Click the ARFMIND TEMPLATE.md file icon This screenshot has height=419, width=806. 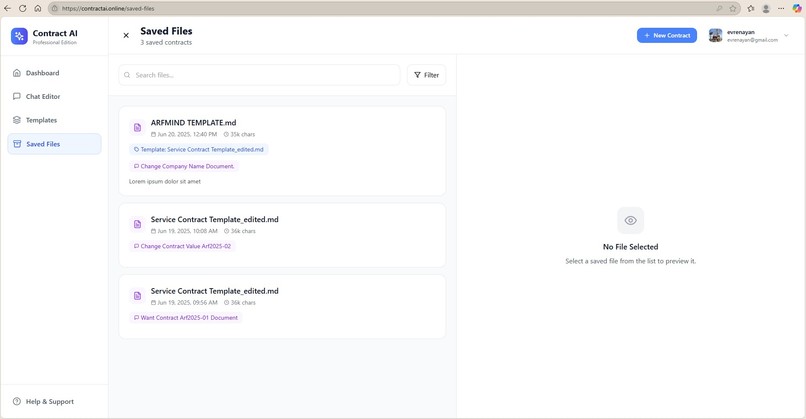click(x=137, y=127)
